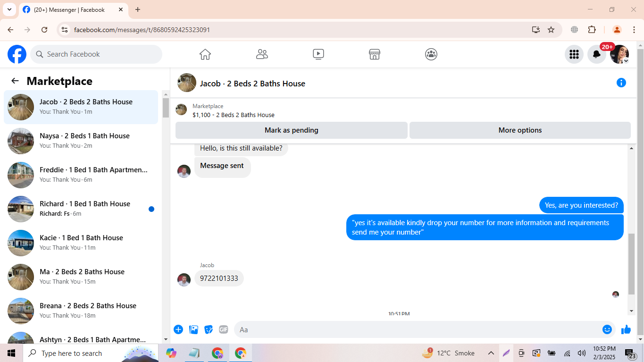Open the $1,100 2 Beds 2 Baths listing link

tap(233, 115)
